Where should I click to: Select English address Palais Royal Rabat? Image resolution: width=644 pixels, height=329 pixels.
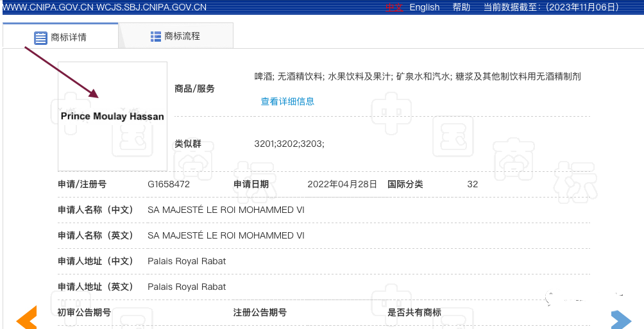(187, 286)
